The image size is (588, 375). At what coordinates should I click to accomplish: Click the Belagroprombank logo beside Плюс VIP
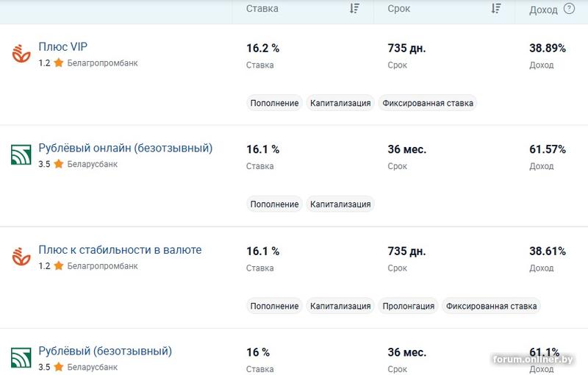(20, 54)
